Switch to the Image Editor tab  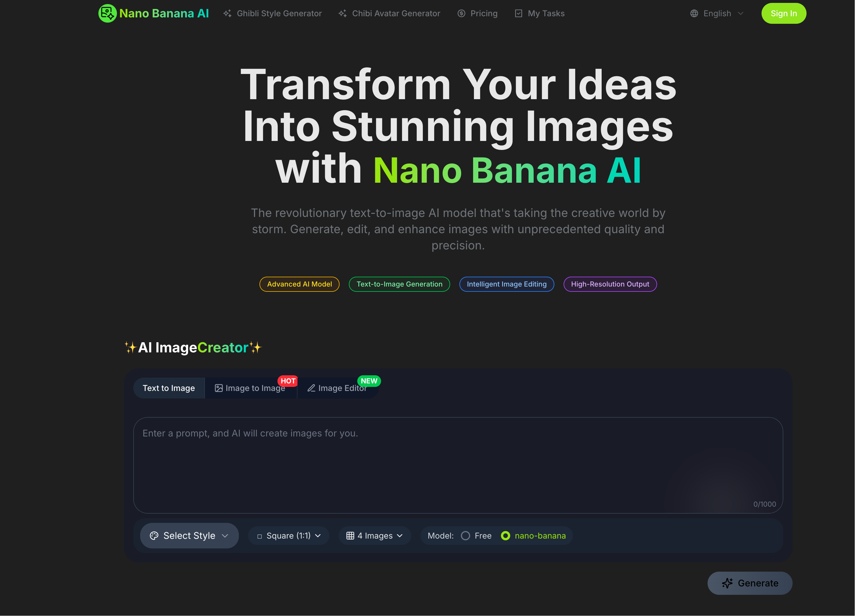[x=337, y=388]
